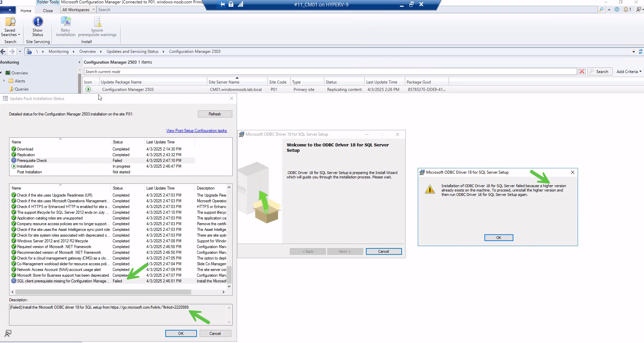Open the Add Criteria dropdown
The height and width of the screenshot is (343, 644).
click(x=629, y=72)
